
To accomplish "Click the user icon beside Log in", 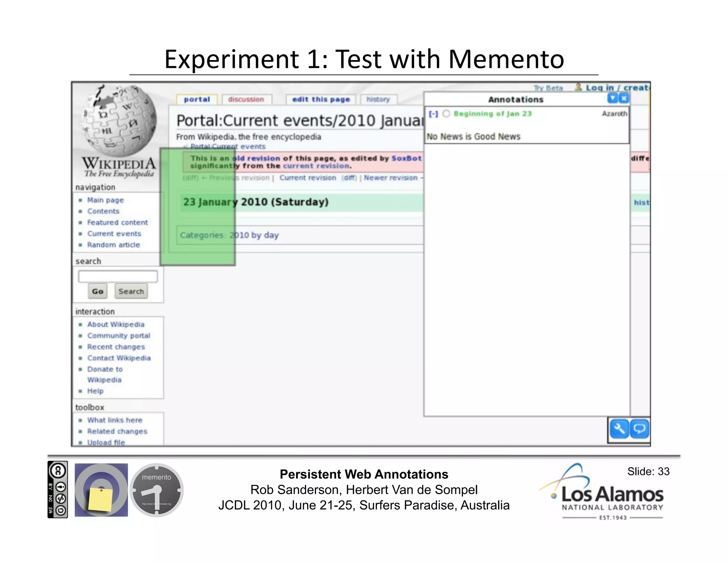I will [578, 87].
